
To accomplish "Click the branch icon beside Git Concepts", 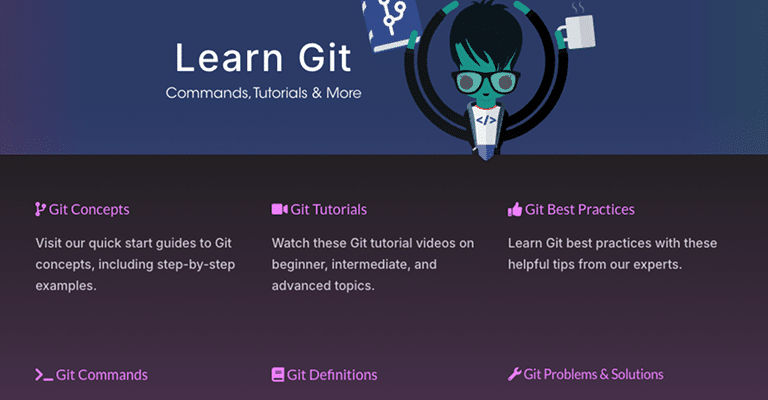I will point(40,210).
